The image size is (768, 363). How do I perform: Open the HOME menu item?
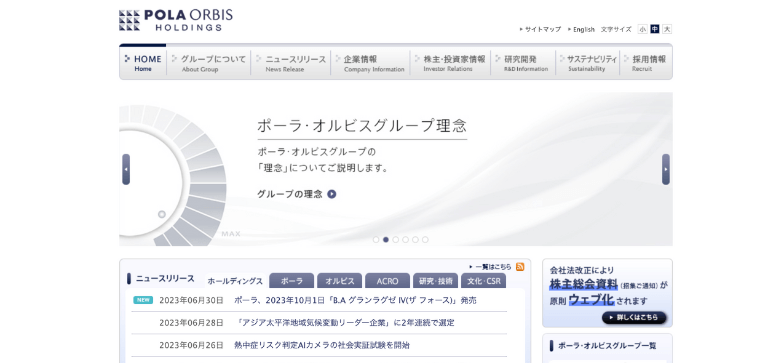pos(143,62)
